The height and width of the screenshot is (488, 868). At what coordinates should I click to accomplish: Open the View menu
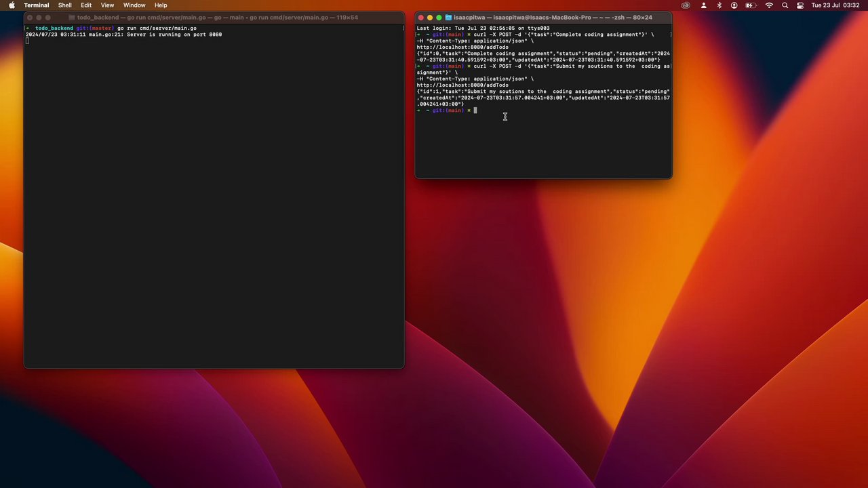coord(107,5)
